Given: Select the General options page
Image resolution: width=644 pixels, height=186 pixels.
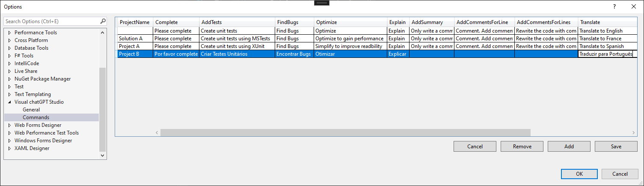Looking at the screenshot, I should 31,110.
